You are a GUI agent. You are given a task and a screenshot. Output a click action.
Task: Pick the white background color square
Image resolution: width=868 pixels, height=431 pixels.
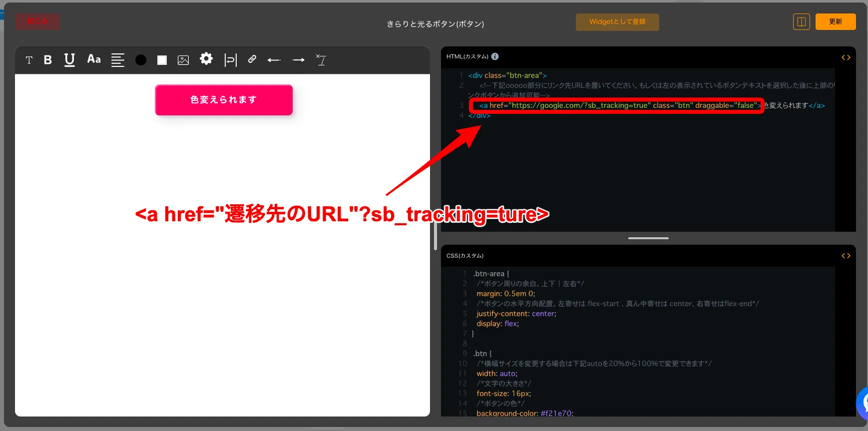click(162, 60)
